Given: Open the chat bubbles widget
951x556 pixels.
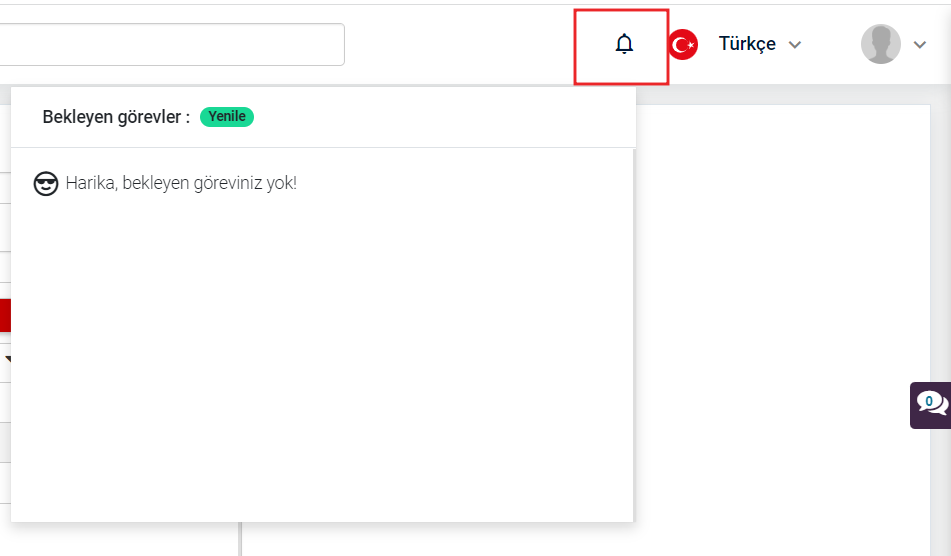Looking at the screenshot, I should [932, 404].
